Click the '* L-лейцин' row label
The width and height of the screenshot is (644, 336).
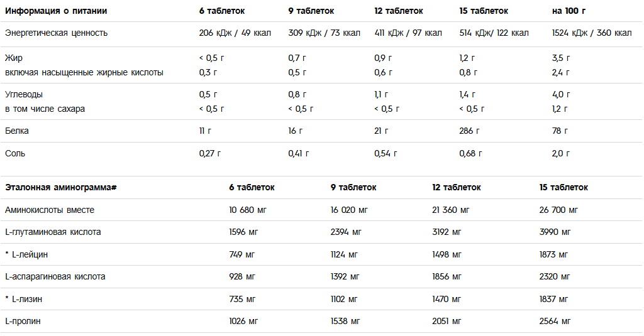[x=26, y=255]
